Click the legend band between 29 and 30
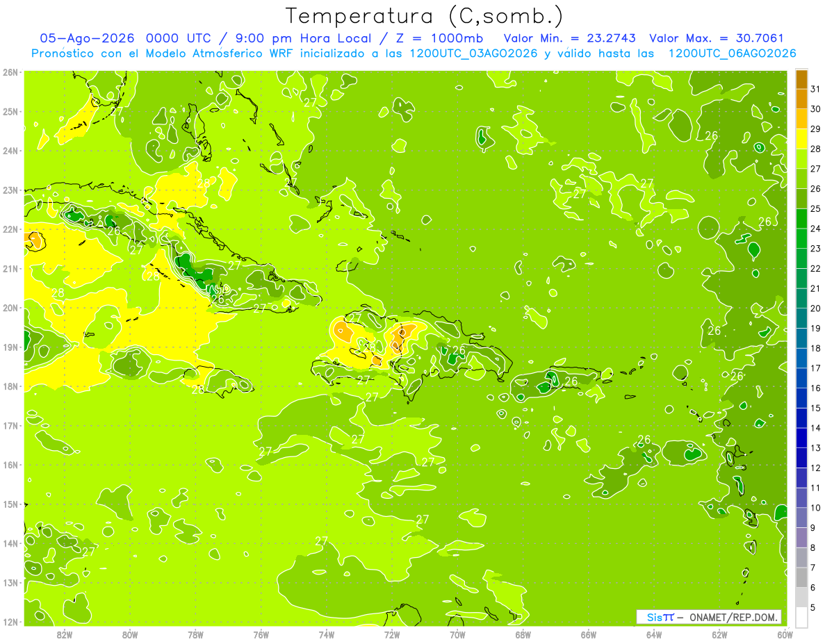 point(801,119)
